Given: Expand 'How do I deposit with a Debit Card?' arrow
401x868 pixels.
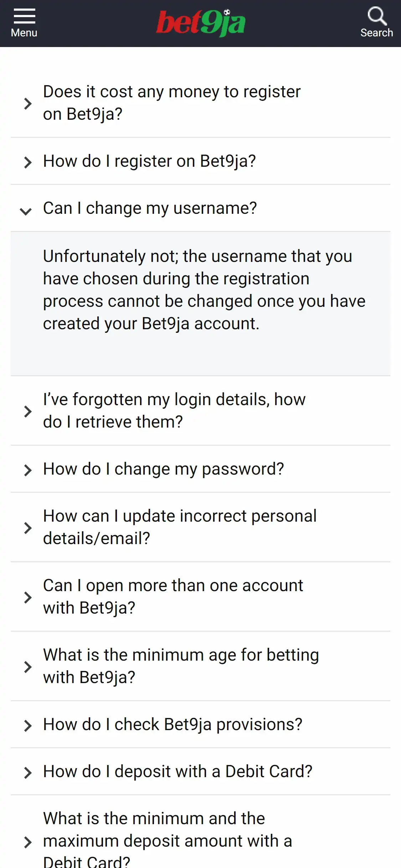Looking at the screenshot, I should pyautogui.click(x=27, y=773).
